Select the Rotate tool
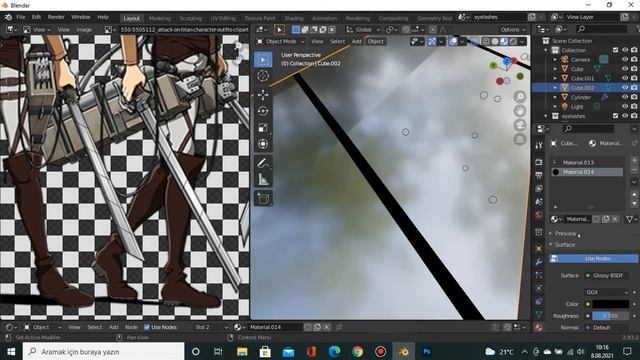 point(263,111)
